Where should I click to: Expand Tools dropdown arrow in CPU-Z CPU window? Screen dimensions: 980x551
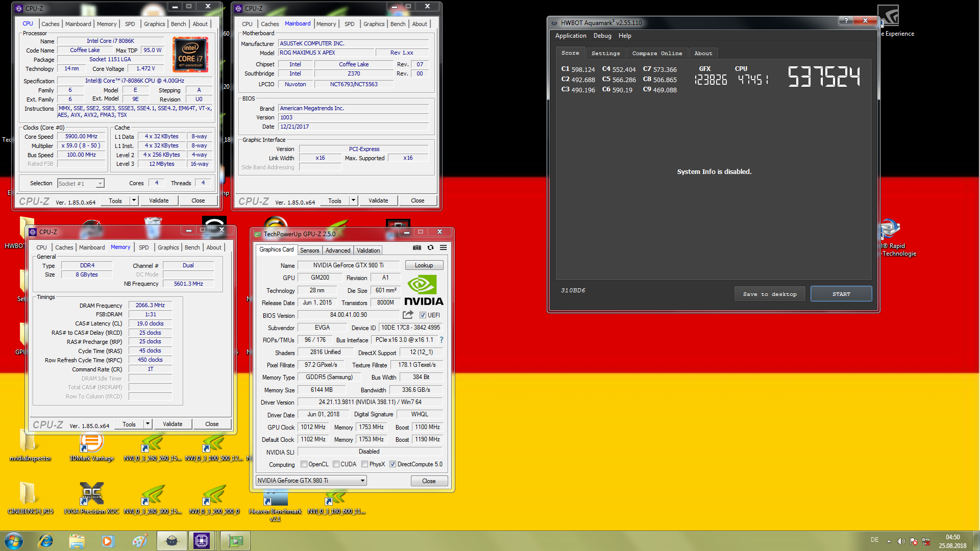(134, 201)
